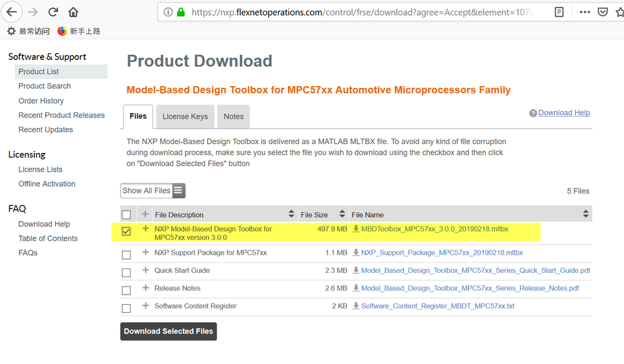Uncheck the NXP Model-Based Design Toolbox checkbox
This screenshot has width=624, height=364.
[x=126, y=232]
